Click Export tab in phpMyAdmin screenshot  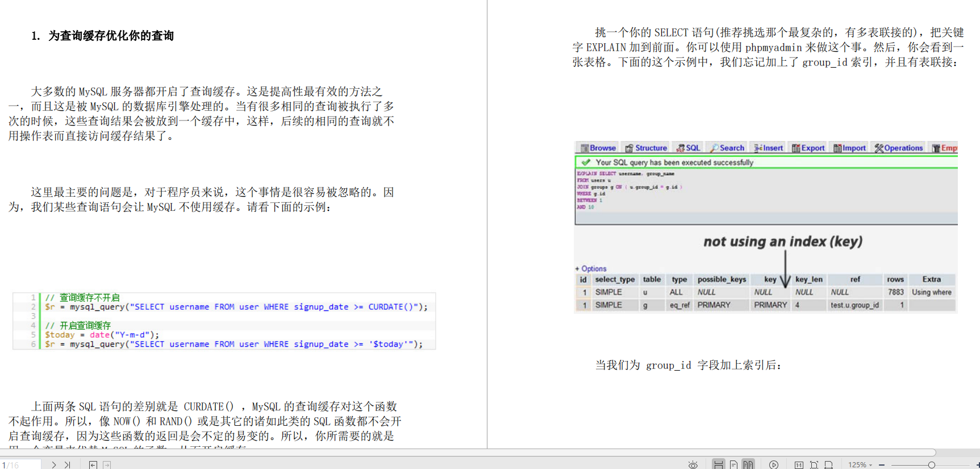pyautogui.click(x=808, y=148)
